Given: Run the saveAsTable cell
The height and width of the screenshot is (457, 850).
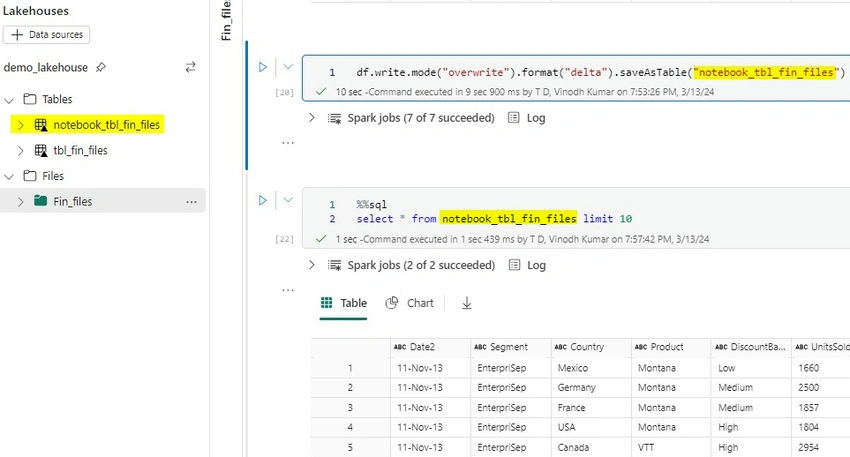Looking at the screenshot, I should click(263, 67).
